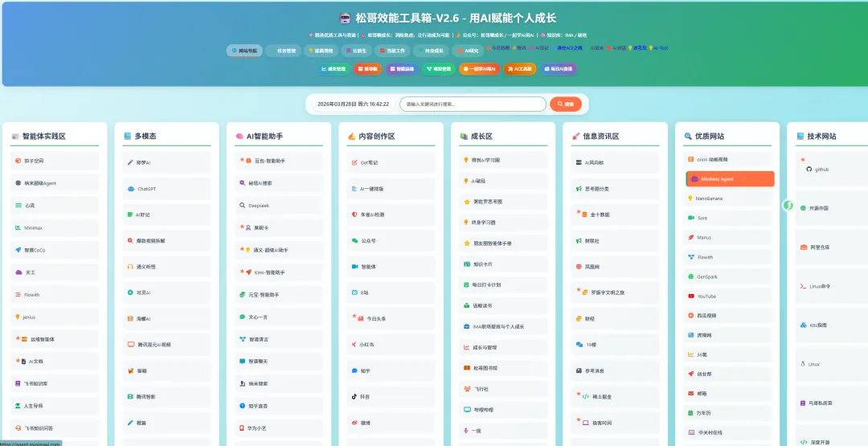Open the 财联社 card
868x446 pixels.
point(615,241)
